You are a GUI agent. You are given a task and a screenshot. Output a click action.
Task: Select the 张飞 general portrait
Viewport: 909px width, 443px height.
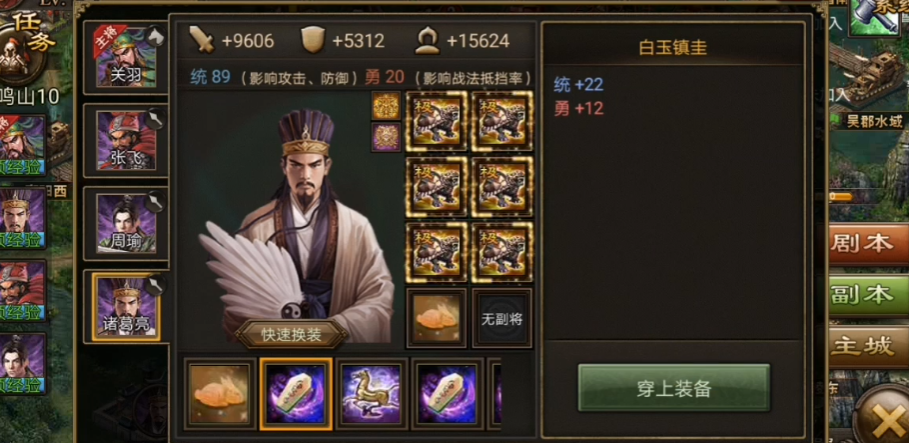126,141
